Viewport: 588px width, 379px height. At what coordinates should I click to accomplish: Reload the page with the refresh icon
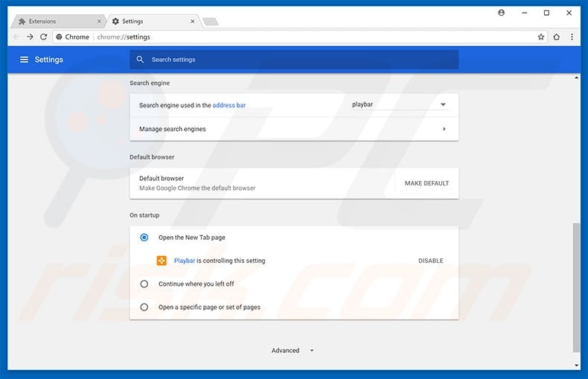point(44,36)
